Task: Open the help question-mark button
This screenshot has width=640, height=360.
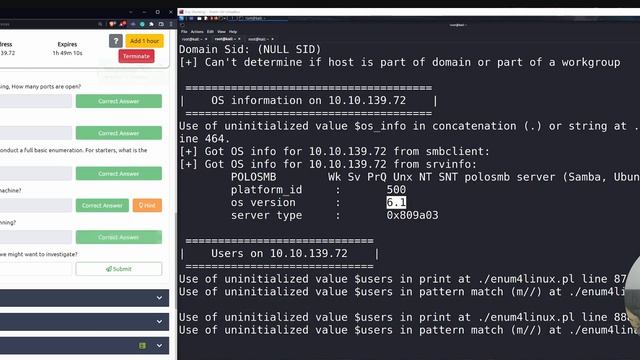Action: click(116, 41)
